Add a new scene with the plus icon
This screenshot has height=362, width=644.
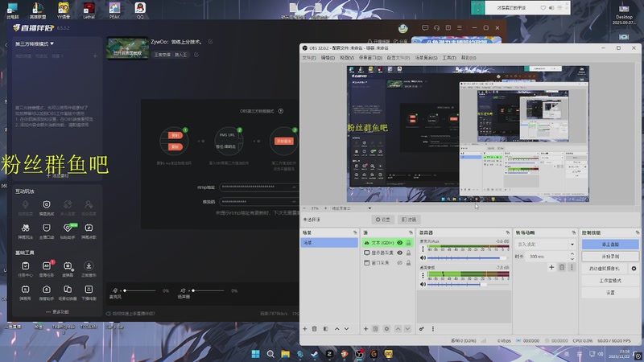tap(305, 329)
